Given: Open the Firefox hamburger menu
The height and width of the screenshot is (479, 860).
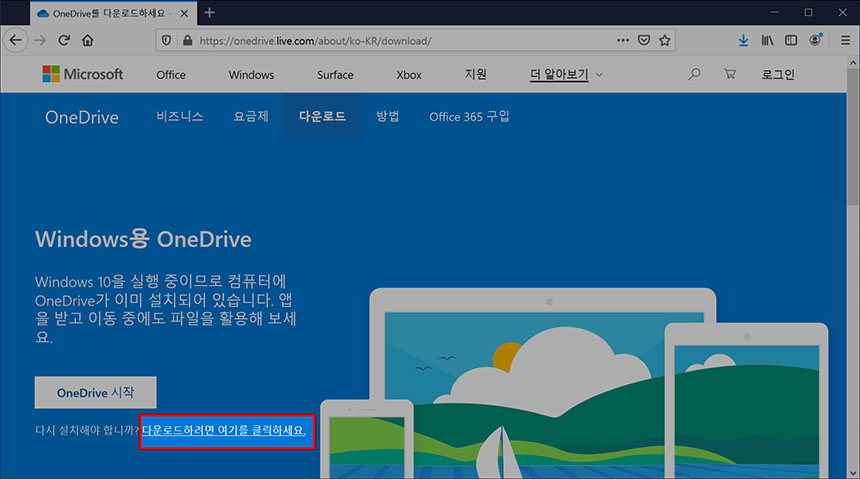Looking at the screenshot, I should coord(846,41).
